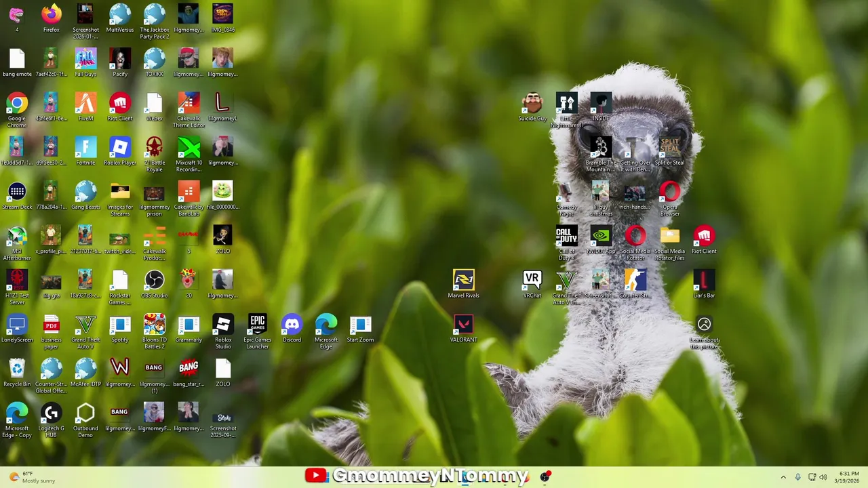Open the MultiVersus desktop shortcut
This screenshot has width=868, height=488.
coord(120,18)
